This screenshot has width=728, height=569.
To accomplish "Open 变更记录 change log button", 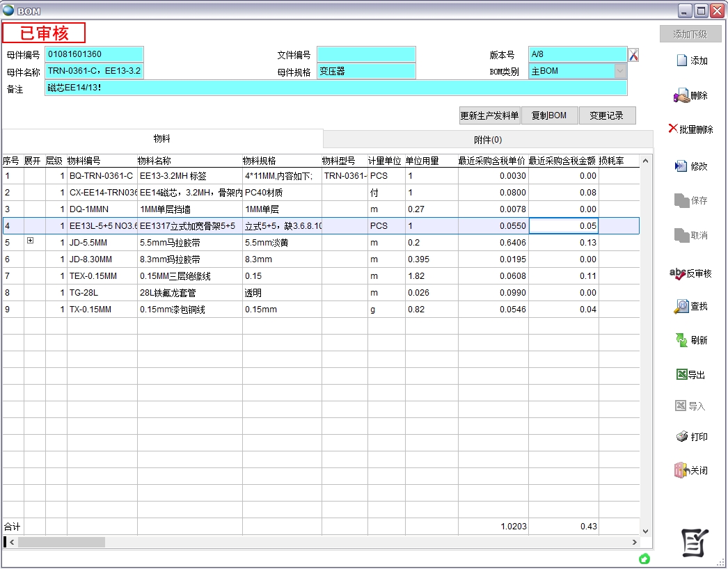I will click(607, 115).
